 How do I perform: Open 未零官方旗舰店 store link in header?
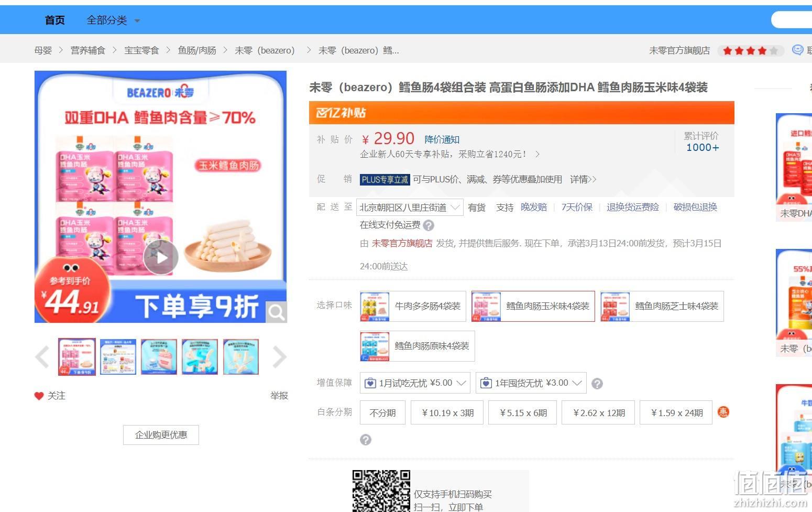[679, 50]
